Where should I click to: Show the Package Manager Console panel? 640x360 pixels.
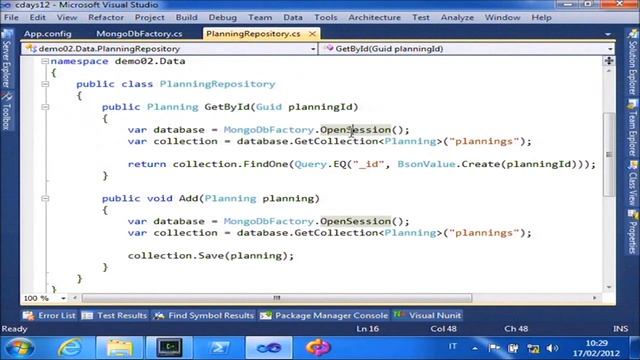324,316
